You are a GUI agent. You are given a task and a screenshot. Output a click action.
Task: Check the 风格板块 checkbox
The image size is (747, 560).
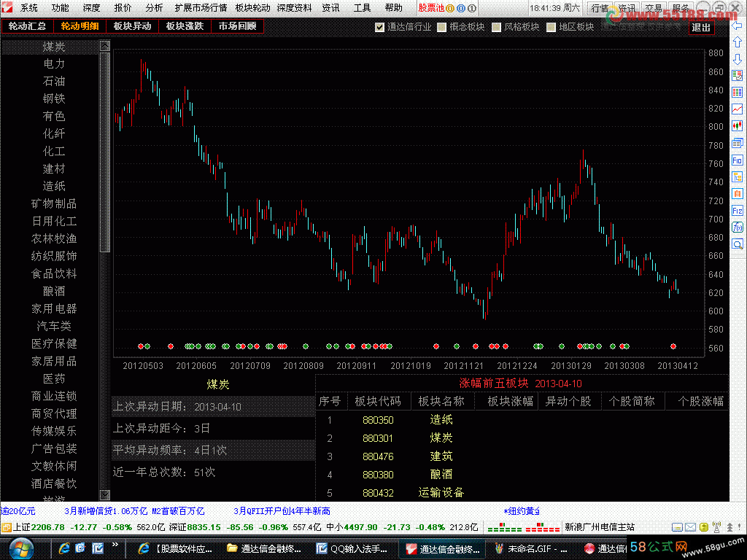pos(496,27)
